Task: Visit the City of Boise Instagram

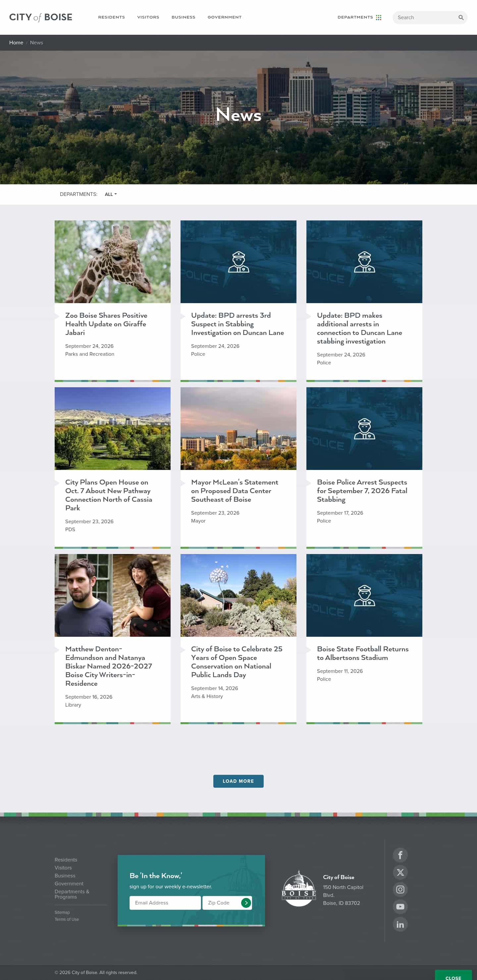Action: pyautogui.click(x=400, y=889)
